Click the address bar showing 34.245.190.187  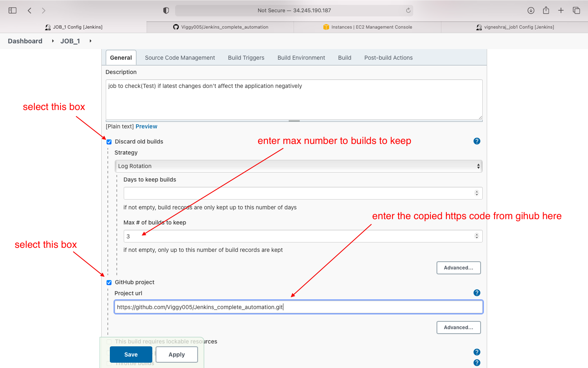[x=294, y=11]
